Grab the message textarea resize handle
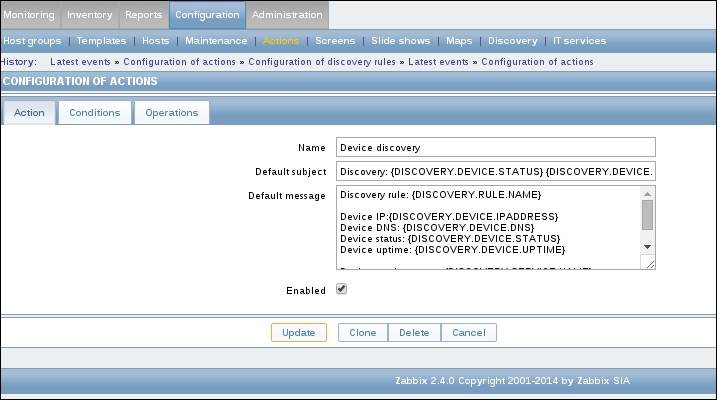 (x=648, y=263)
